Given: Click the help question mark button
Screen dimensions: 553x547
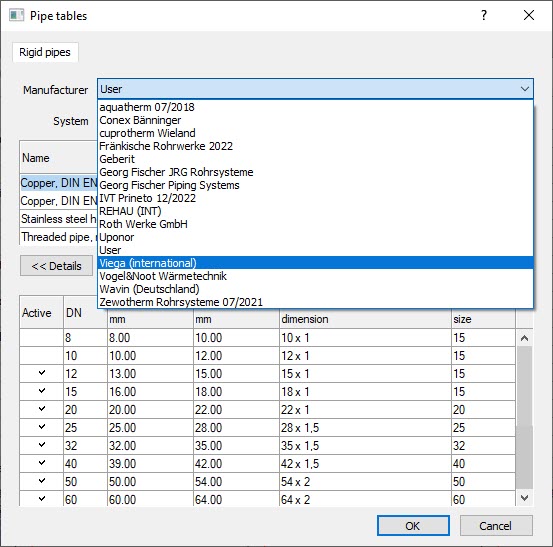Looking at the screenshot, I should 484,15.
